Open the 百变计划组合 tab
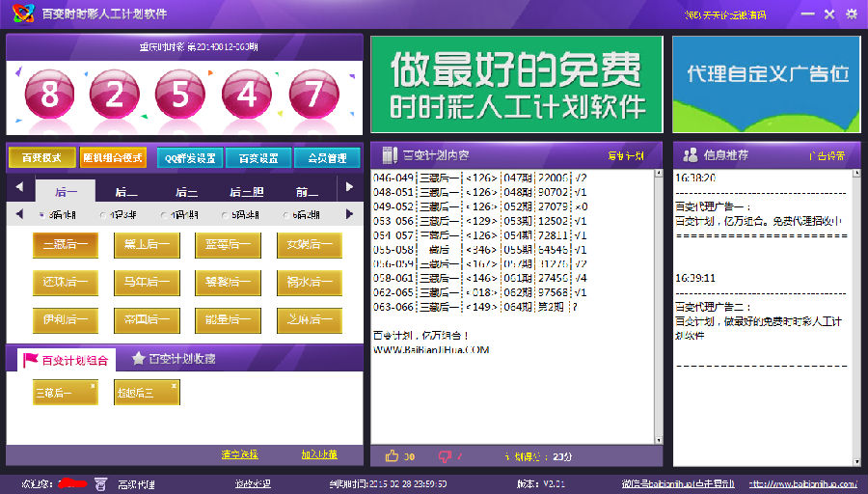Image resolution: width=868 pixels, height=494 pixels. click(x=67, y=361)
